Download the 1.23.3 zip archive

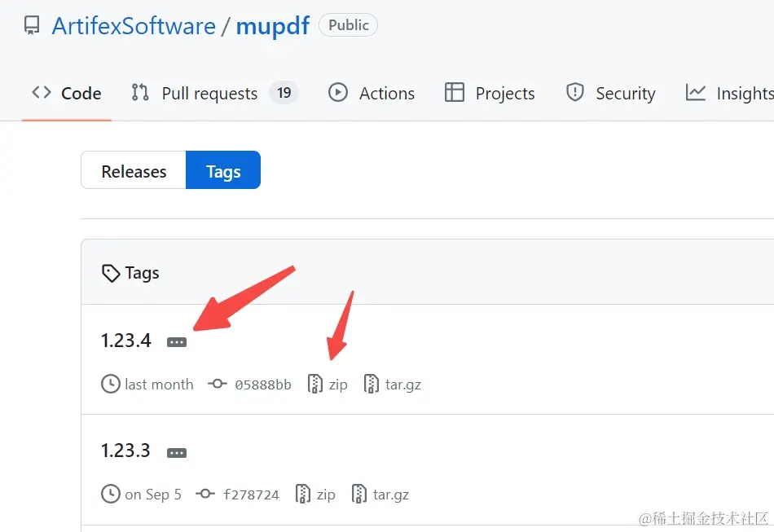[x=326, y=495]
